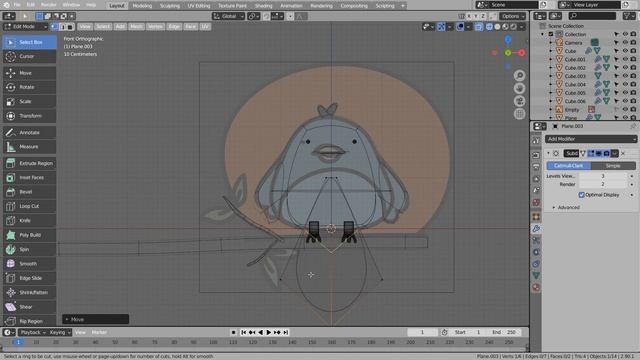Open the Modifier properties wrench tab
The image size is (640, 360).
(x=536, y=229)
